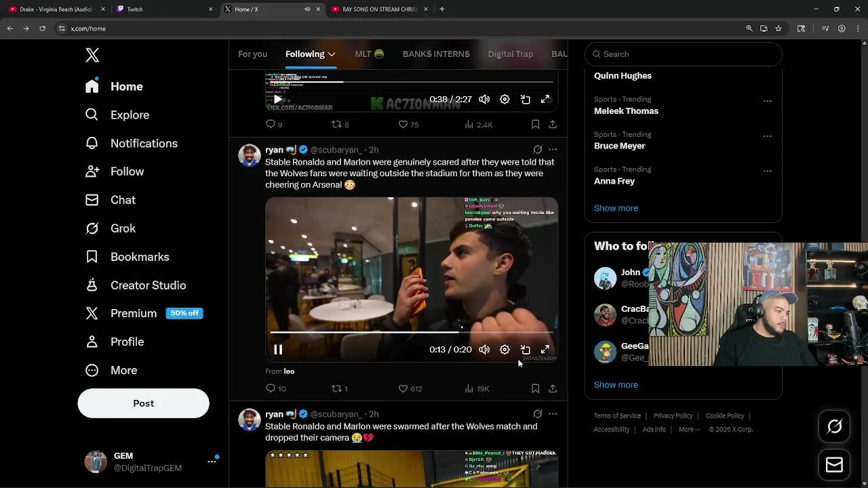Open more options for Anna Frey trend
This screenshot has height=488, width=868.
(x=767, y=171)
